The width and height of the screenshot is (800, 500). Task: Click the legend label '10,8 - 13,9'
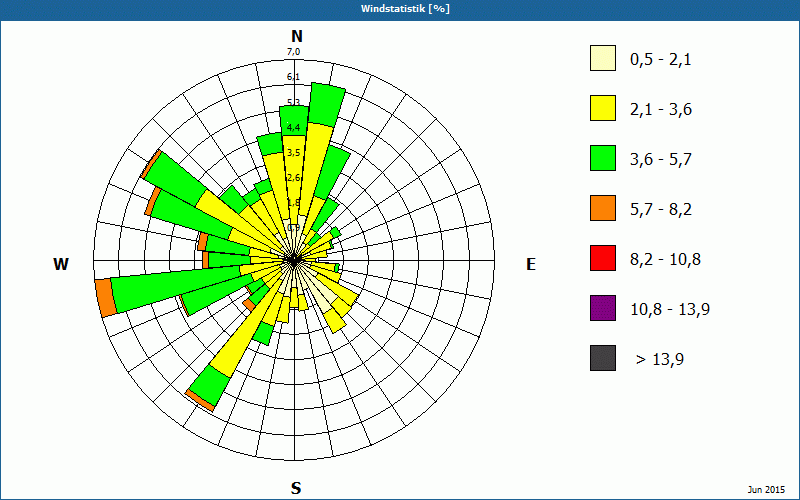(x=670, y=310)
